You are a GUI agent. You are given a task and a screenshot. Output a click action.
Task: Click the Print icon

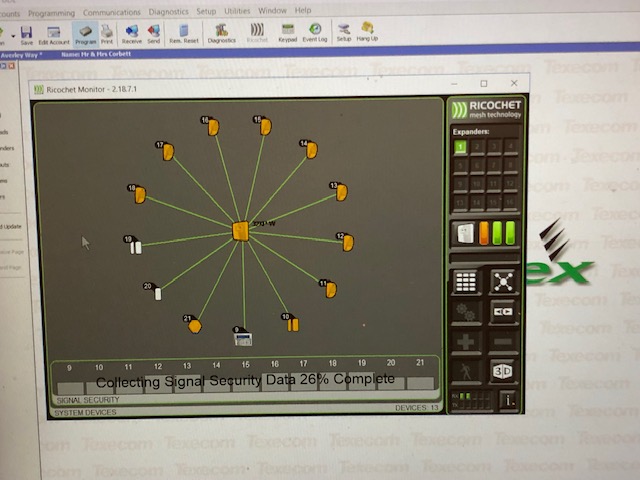(107, 34)
